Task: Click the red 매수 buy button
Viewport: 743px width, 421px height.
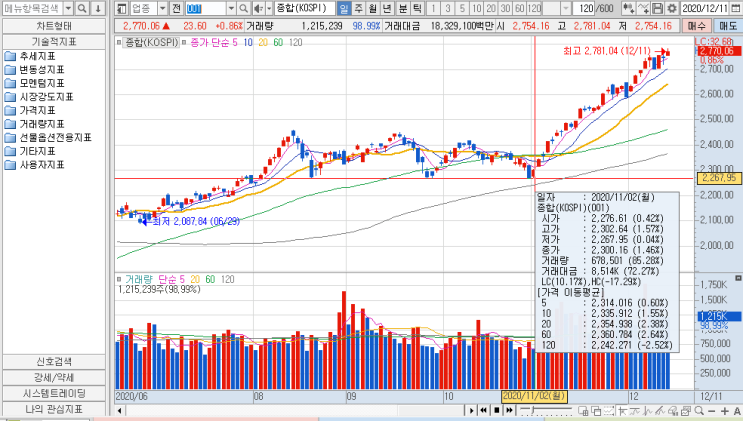Action: tap(696, 26)
